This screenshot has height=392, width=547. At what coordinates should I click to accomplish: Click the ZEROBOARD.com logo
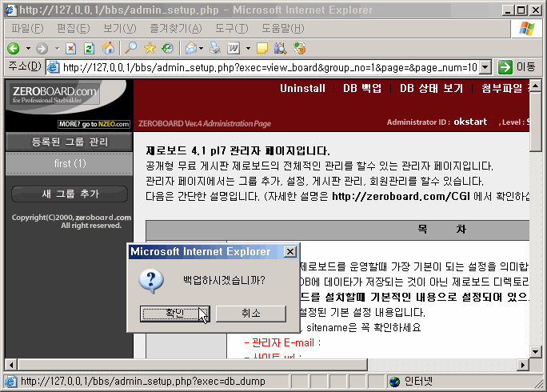[x=54, y=94]
